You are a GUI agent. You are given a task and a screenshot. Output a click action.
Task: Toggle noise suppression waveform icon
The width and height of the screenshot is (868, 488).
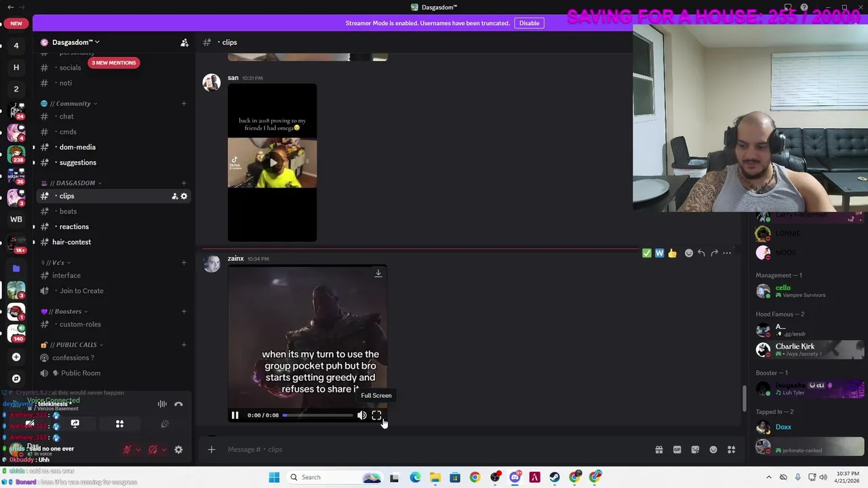162,404
